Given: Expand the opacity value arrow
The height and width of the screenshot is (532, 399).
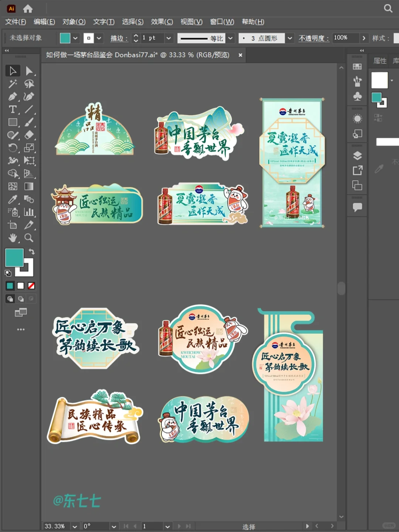Looking at the screenshot, I should (x=364, y=38).
